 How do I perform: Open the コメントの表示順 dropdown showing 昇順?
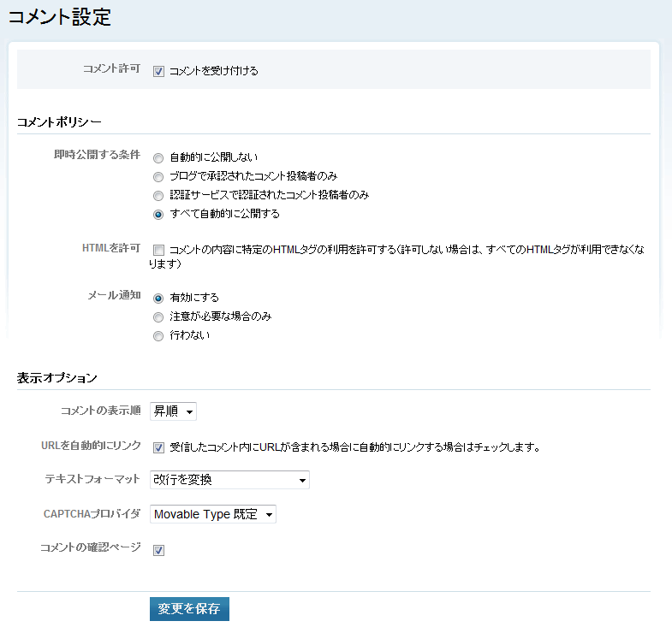pyautogui.click(x=173, y=411)
